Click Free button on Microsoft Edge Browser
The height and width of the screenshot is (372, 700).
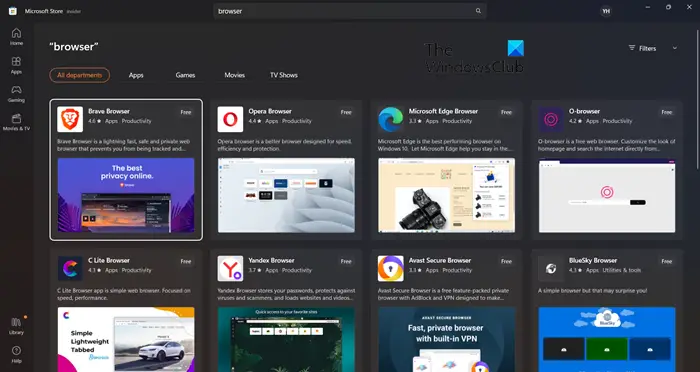coord(506,112)
